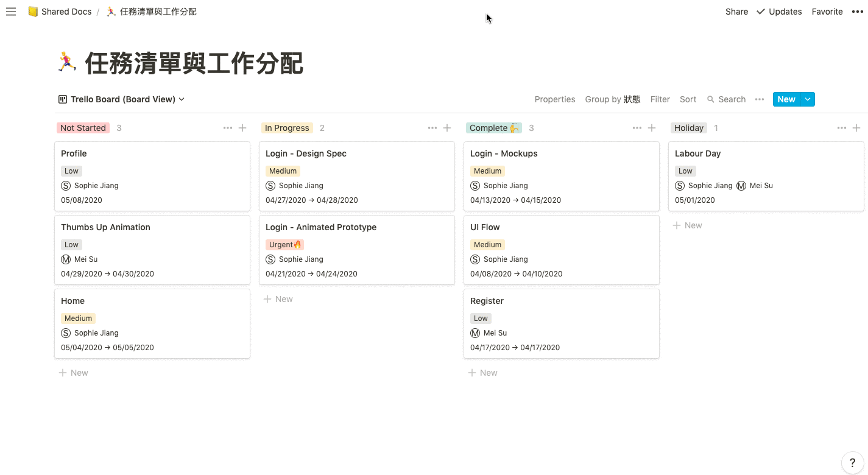Viewport: 868px width, 475px height.
Task: Open Holiday column options ellipsis
Action: click(x=841, y=128)
